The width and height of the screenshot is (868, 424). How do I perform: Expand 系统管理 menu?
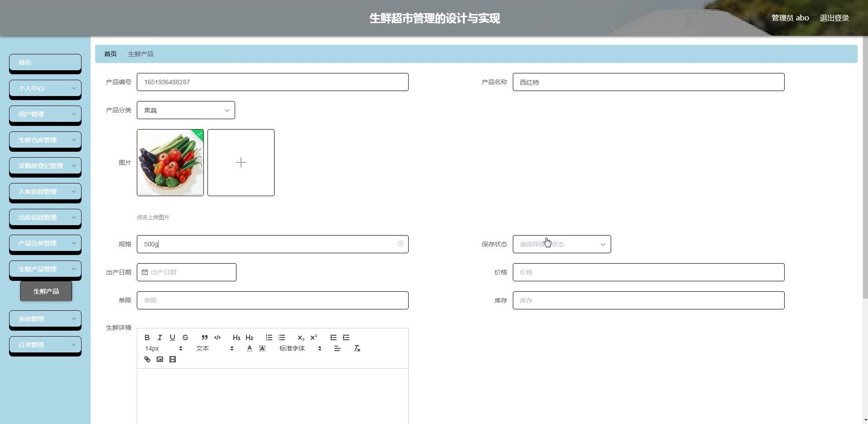[45, 319]
